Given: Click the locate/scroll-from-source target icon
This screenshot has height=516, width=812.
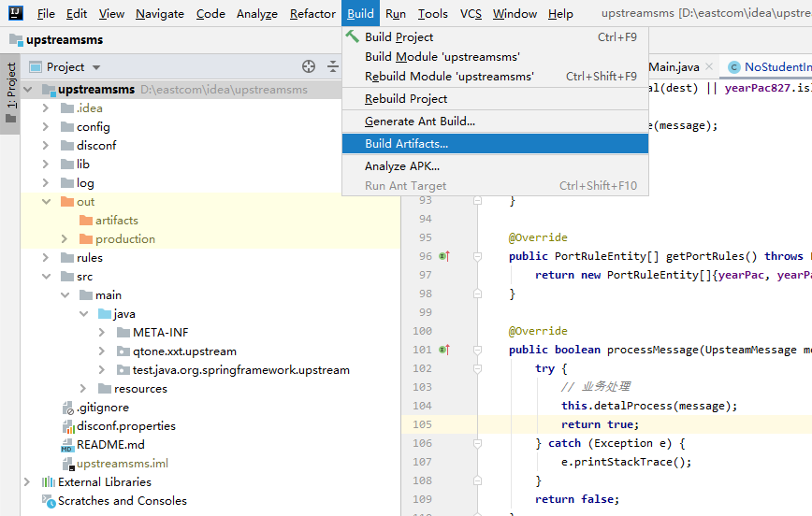Looking at the screenshot, I should pos(309,66).
